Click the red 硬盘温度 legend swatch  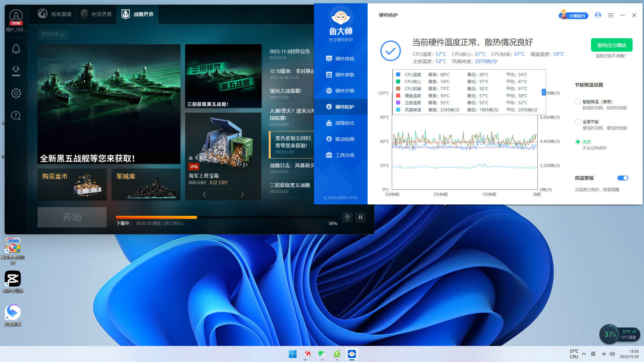pos(398,96)
